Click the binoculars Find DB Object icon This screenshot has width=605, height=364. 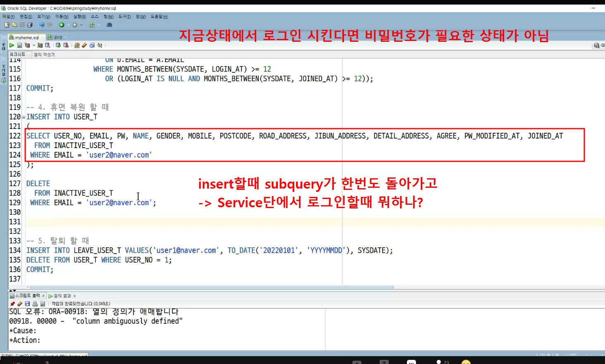(x=110, y=25)
